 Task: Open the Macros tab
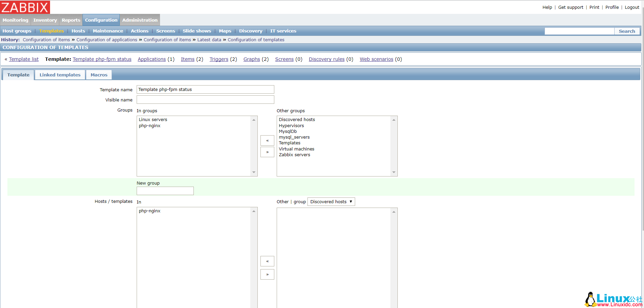(99, 75)
